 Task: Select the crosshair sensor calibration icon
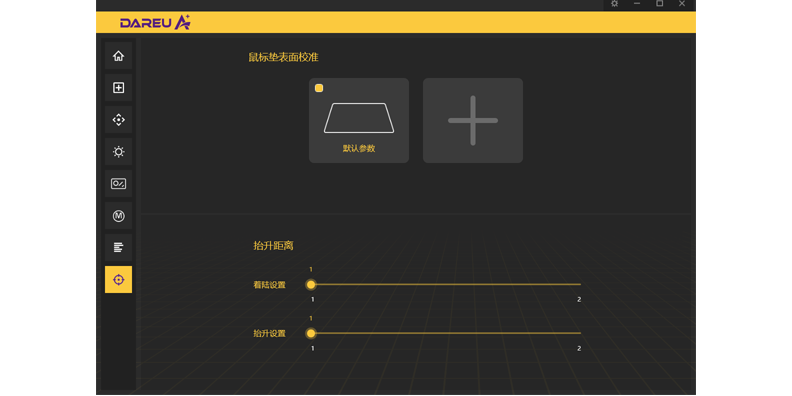point(118,279)
